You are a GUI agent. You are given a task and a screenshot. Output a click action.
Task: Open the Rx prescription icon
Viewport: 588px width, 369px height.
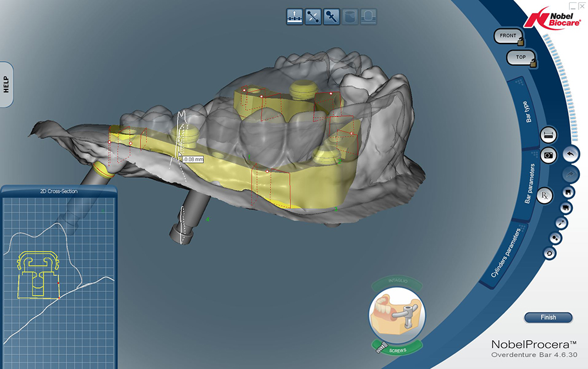point(545,195)
